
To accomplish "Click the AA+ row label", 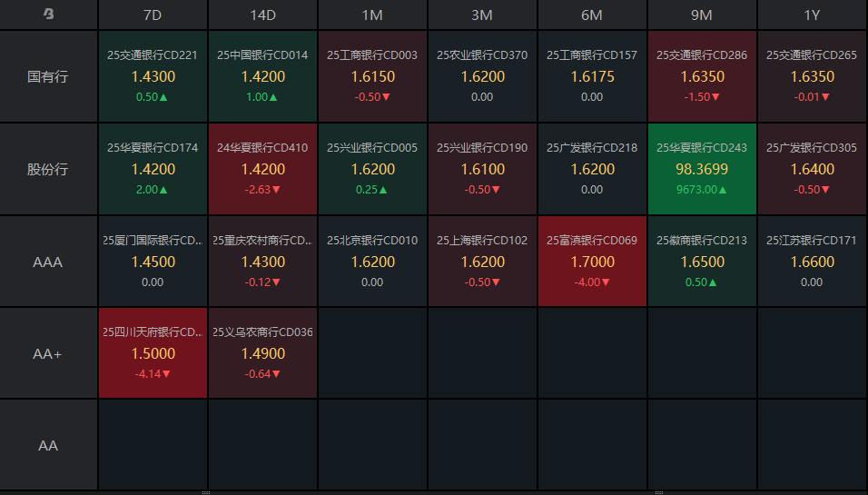I will tap(48, 353).
